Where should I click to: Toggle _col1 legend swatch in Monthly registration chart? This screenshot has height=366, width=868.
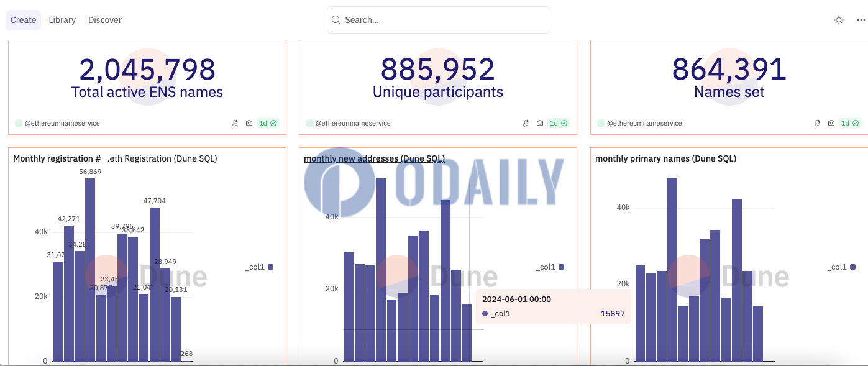tap(270, 267)
